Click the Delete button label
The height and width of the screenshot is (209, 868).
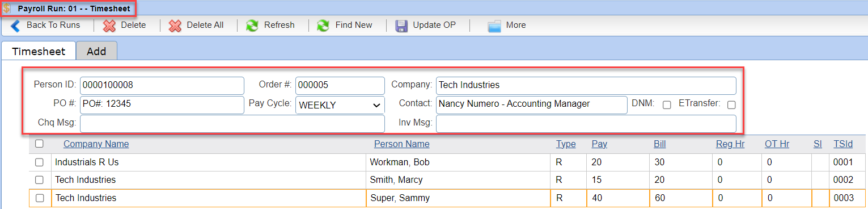point(133,25)
